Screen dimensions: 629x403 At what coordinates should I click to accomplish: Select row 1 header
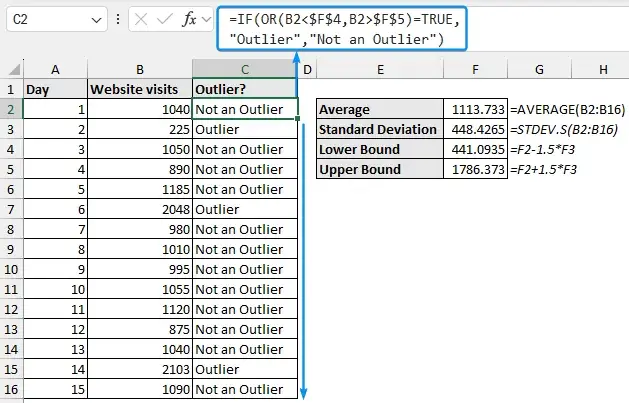pos(11,89)
